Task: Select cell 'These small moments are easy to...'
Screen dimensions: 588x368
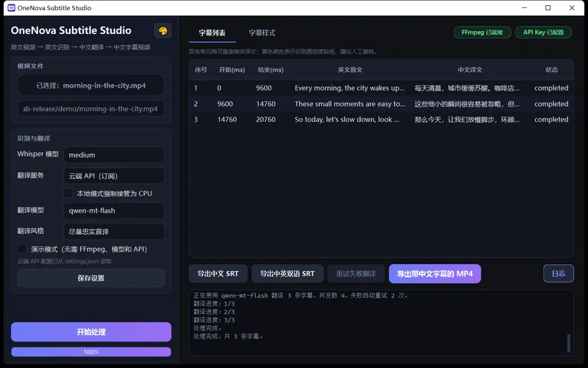Action: tap(350, 104)
